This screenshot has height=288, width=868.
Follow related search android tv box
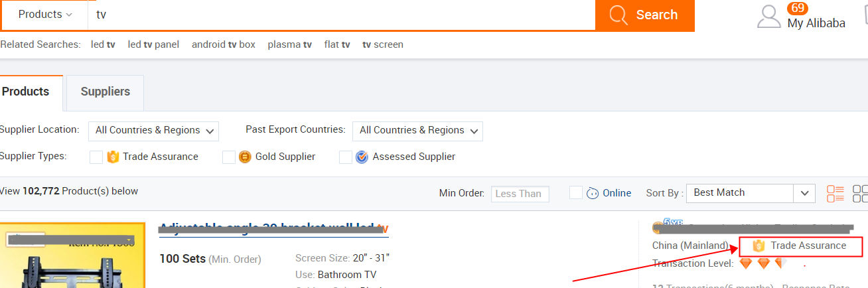click(224, 44)
